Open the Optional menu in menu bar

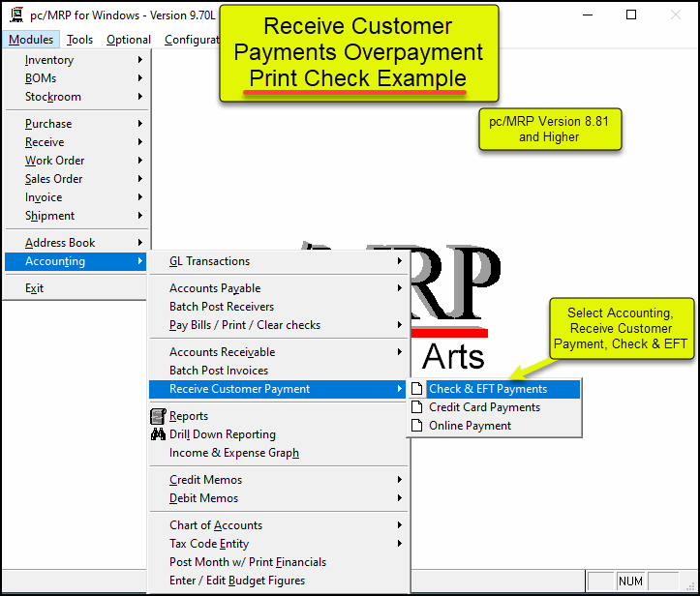129,40
